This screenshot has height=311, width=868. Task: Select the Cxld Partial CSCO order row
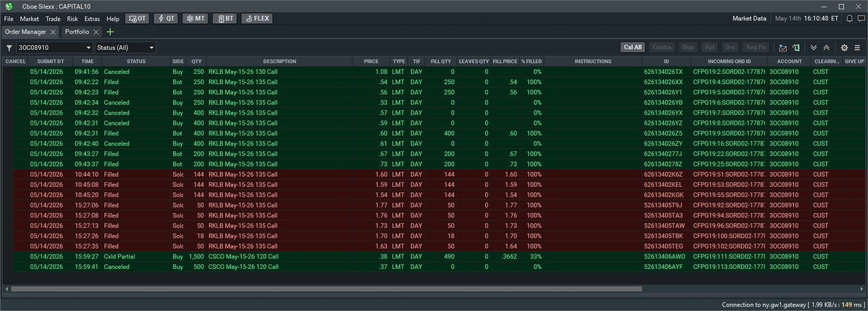point(434,257)
